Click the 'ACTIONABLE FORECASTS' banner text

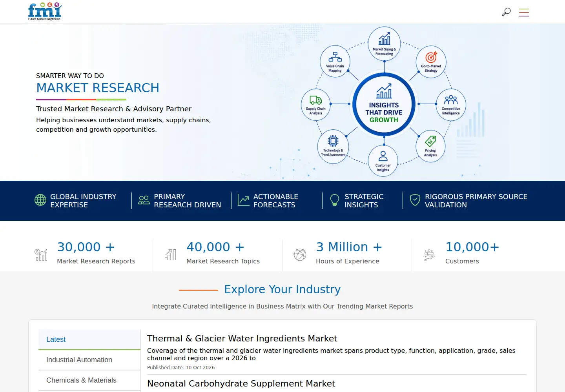[x=276, y=201]
